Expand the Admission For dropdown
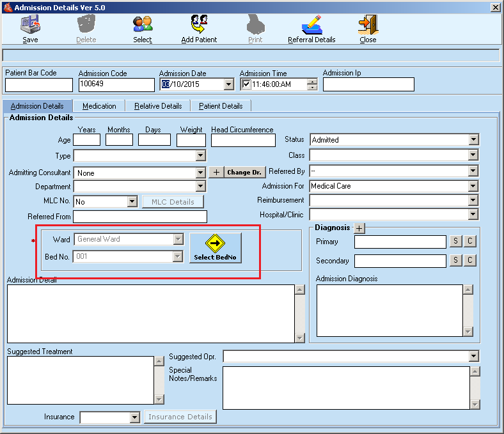This screenshot has width=504, height=434. click(x=473, y=186)
